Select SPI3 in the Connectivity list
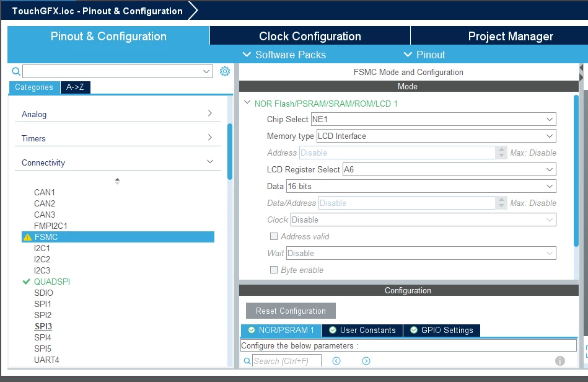 pos(43,326)
